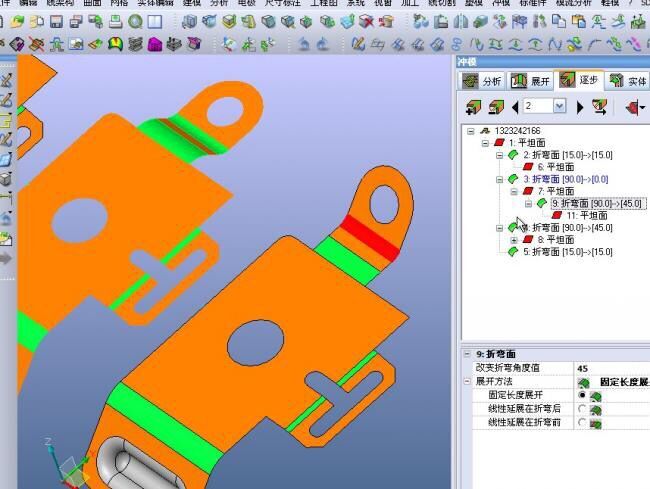Screen dimensions: 650x489
Task: Select 线性延展在折弯前 radio button
Action: tap(582, 423)
